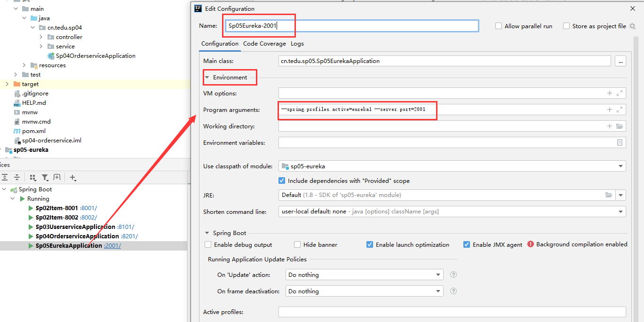
Task: Select mvnw.cmd file in project tree
Action: point(36,121)
